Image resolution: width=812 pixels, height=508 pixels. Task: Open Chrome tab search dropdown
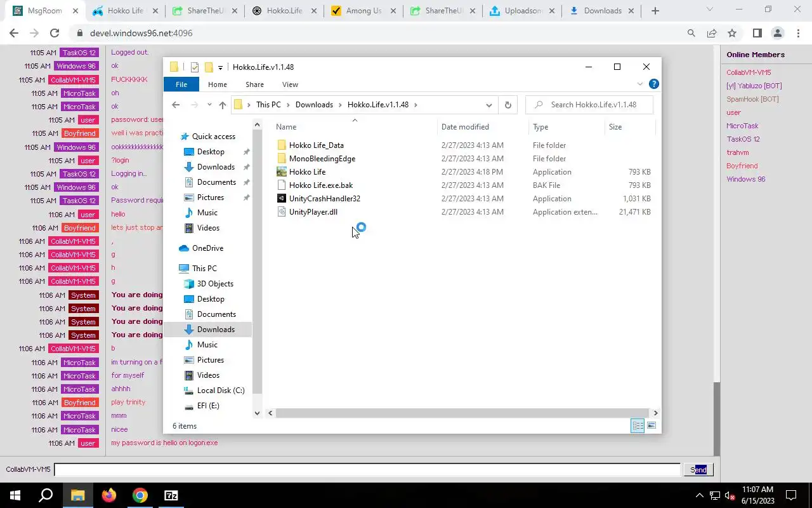tap(709, 10)
